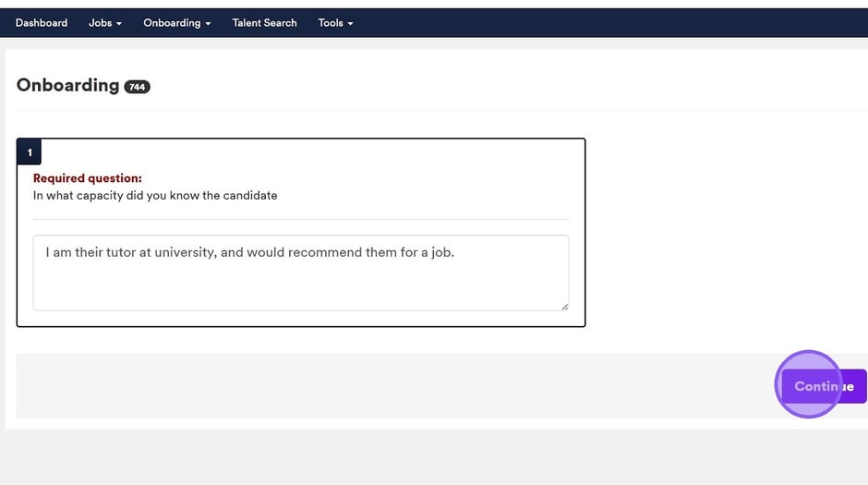Go to Talent Search
The image size is (868, 485).
pyautogui.click(x=264, y=23)
